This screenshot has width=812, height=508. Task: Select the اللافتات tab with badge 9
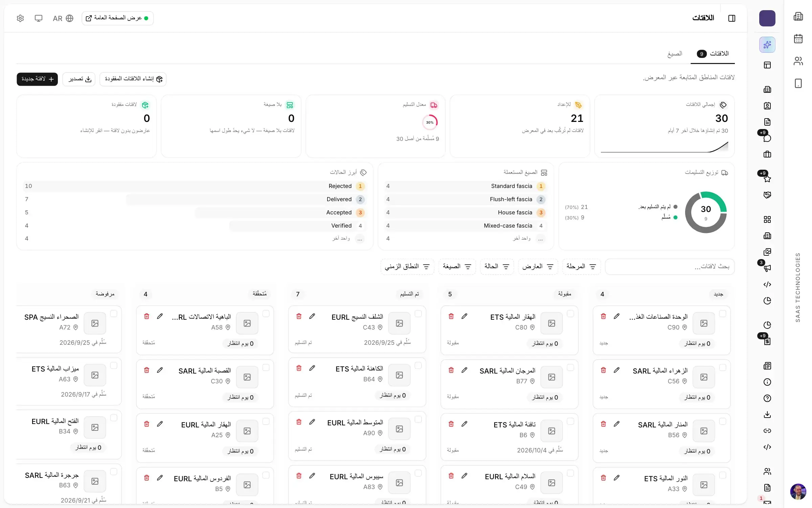(x=713, y=54)
